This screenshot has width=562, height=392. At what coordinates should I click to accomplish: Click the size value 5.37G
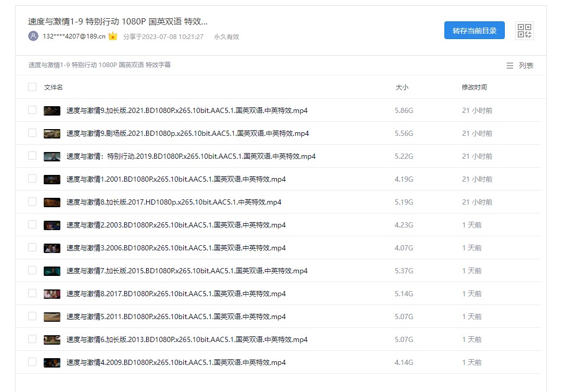[x=404, y=271]
